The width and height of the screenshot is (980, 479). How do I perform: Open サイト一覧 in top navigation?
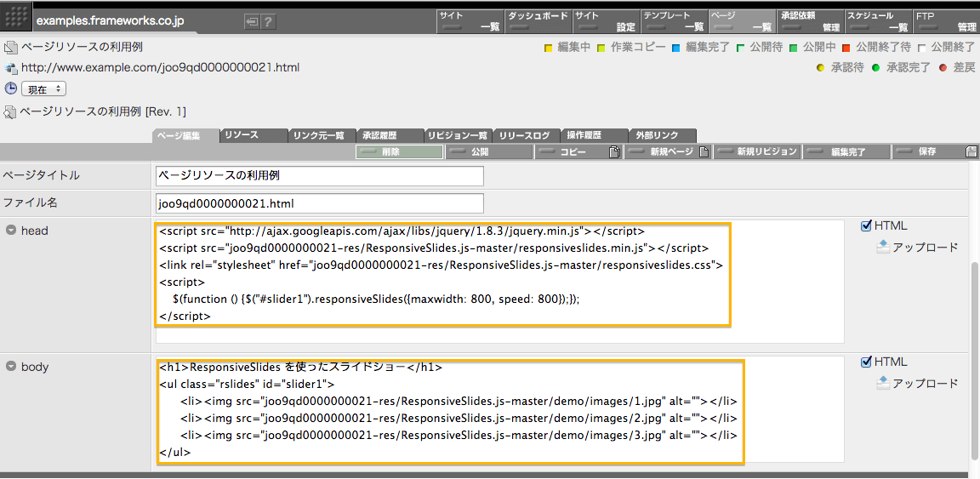470,21
